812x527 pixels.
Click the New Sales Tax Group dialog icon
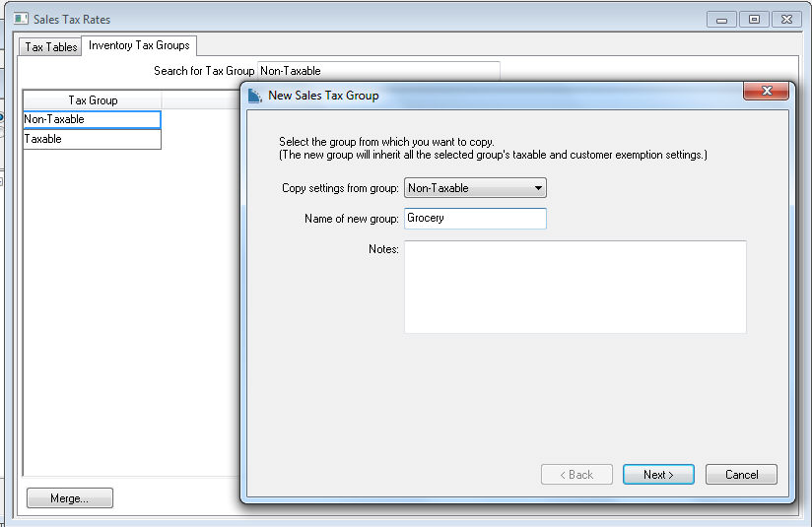(254, 96)
